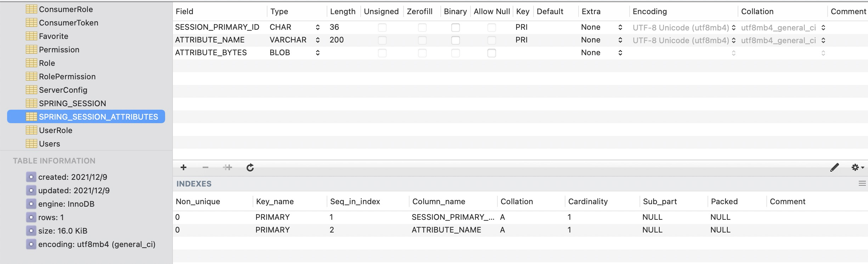
Task: Check Zerofill for ATTRIBUTE_NAME
Action: [x=422, y=40]
